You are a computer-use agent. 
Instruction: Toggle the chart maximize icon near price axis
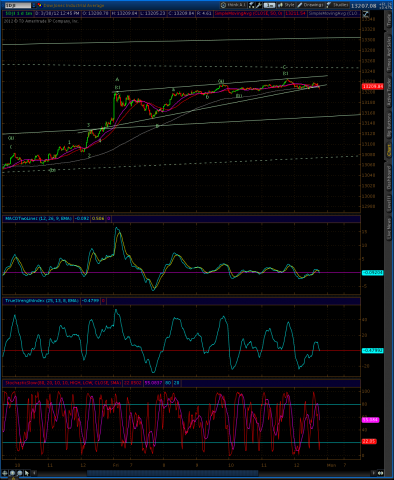[x=366, y=14]
